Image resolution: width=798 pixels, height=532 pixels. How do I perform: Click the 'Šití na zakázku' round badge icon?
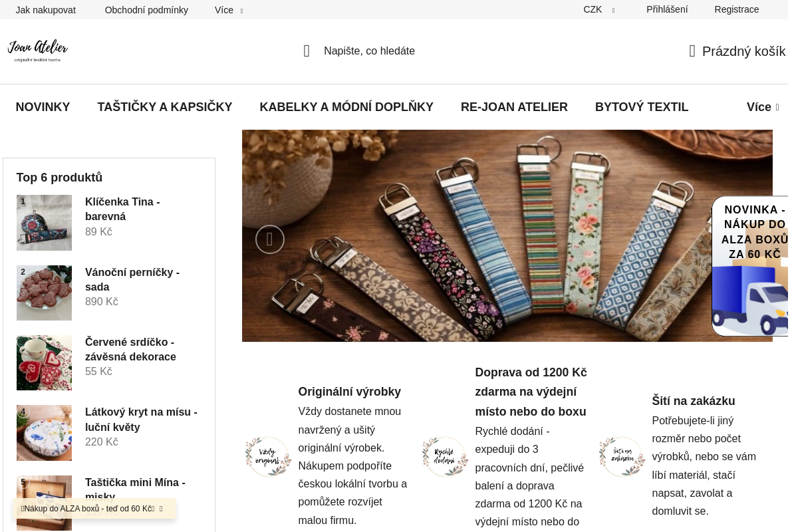tap(622, 456)
